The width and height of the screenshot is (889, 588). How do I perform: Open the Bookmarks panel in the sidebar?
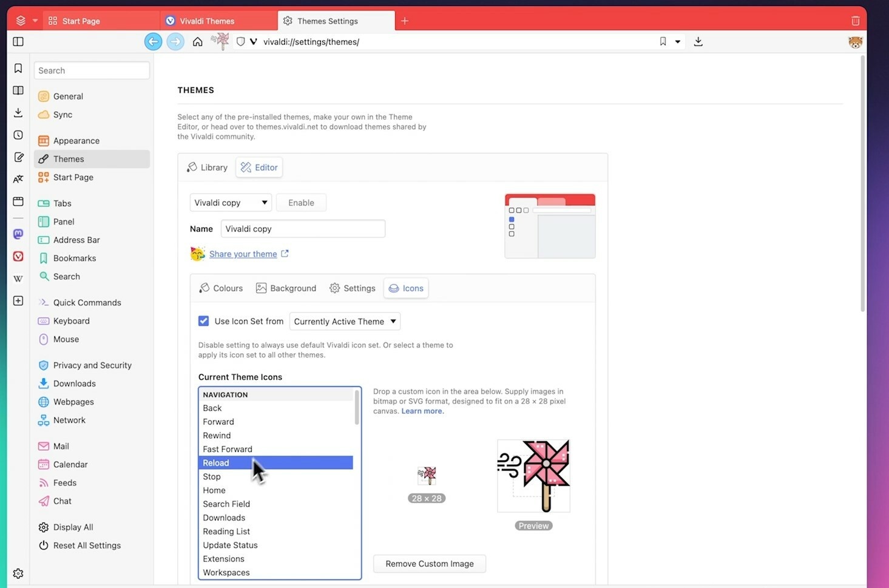tap(18, 68)
